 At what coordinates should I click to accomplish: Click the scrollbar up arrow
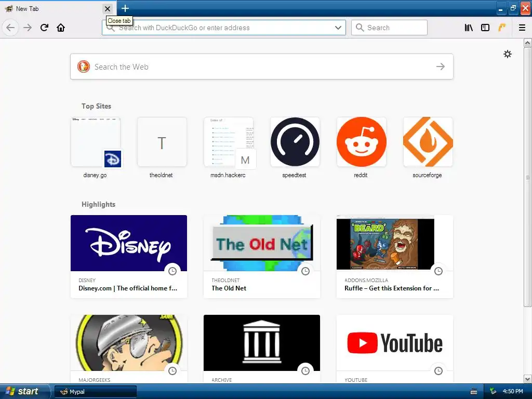coord(528,43)
